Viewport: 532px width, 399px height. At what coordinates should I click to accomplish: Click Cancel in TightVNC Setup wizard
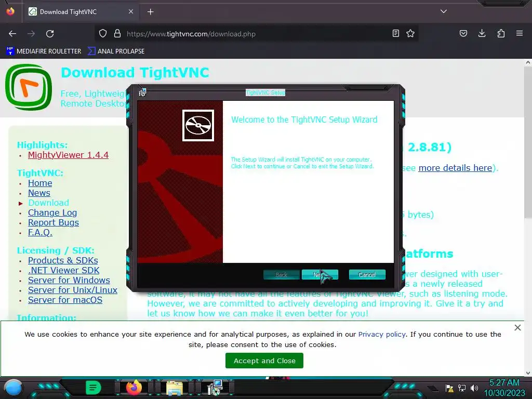[x=367, y=274]
